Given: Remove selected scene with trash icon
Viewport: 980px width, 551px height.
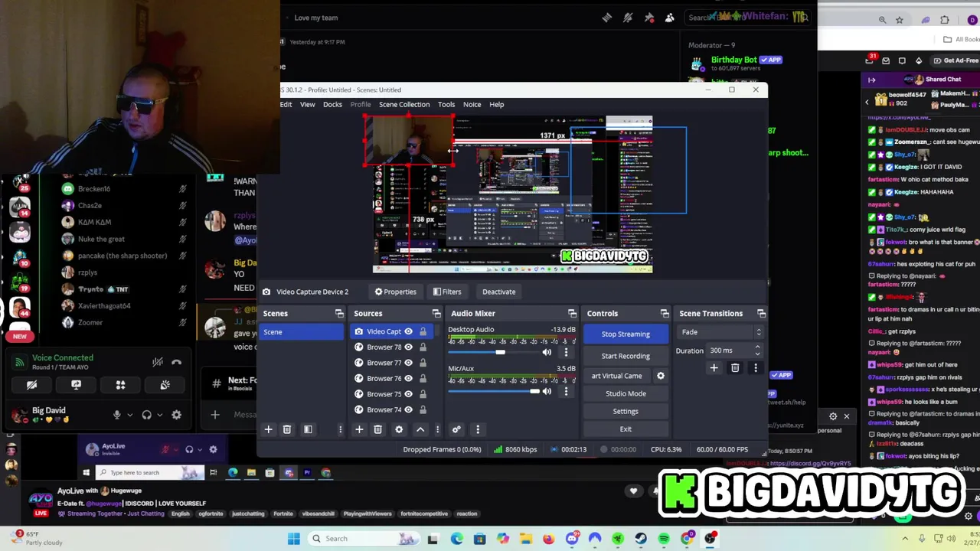Looking at the screenshot, I should (287, 429).
